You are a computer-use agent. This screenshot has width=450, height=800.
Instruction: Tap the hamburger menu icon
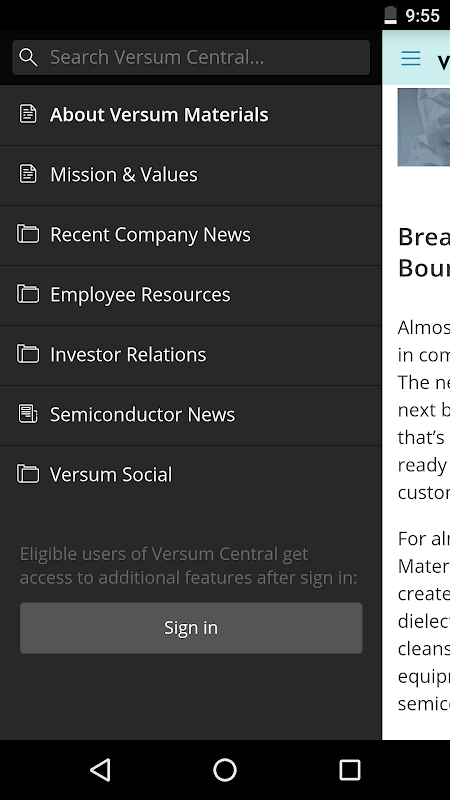click(x=411, y=58)
